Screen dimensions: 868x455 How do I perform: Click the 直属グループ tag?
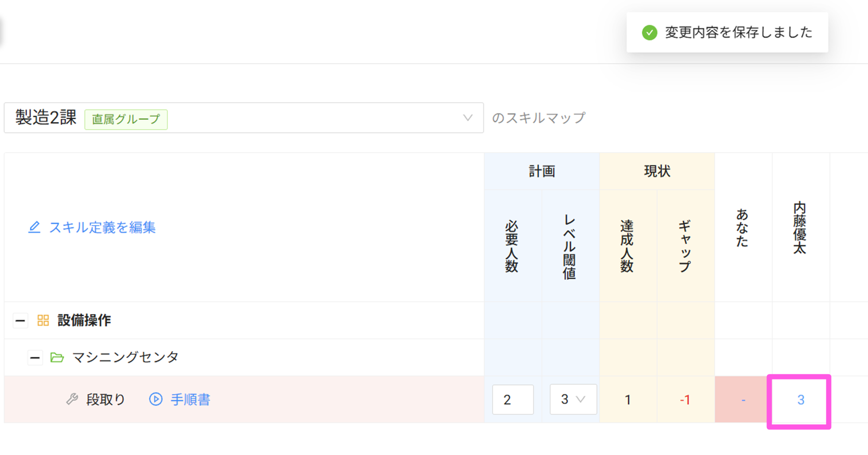[126, 119]
